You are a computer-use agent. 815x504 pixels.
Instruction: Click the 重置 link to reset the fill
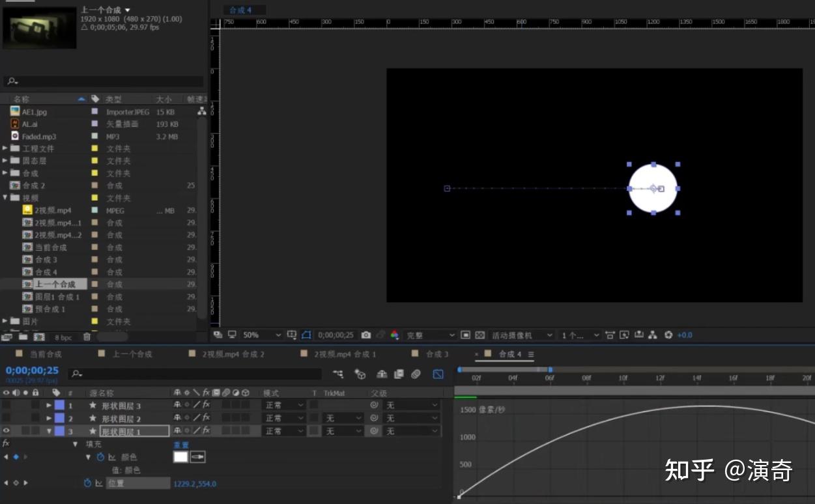(182, 443)
